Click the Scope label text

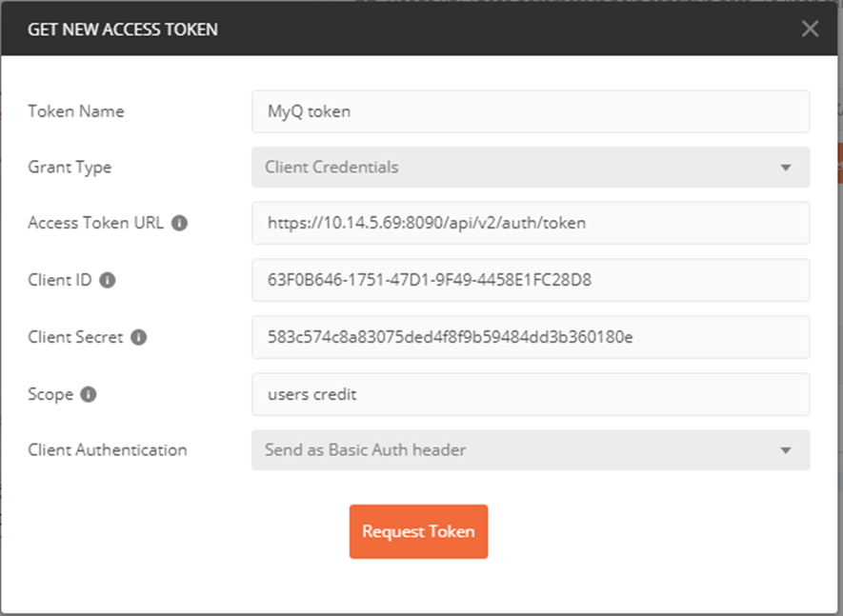click(50, 394)
